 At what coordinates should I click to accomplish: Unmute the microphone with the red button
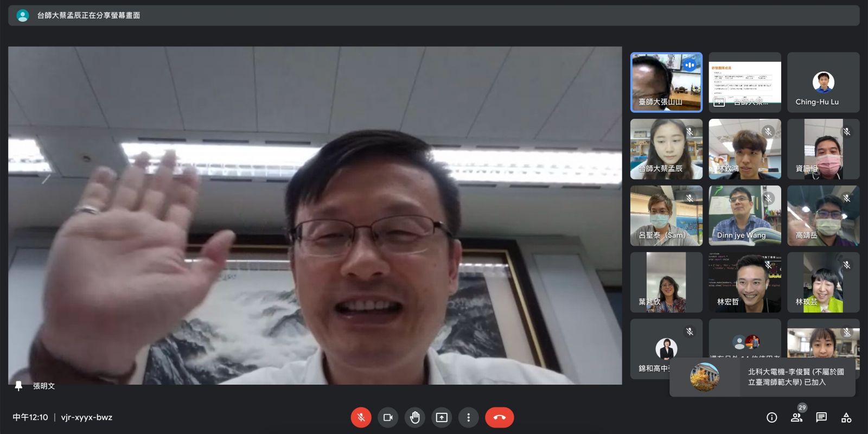click(x=361, y=417)
